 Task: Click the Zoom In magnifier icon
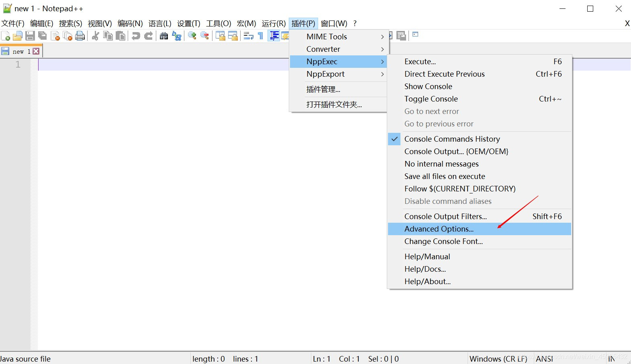[192, 36]
